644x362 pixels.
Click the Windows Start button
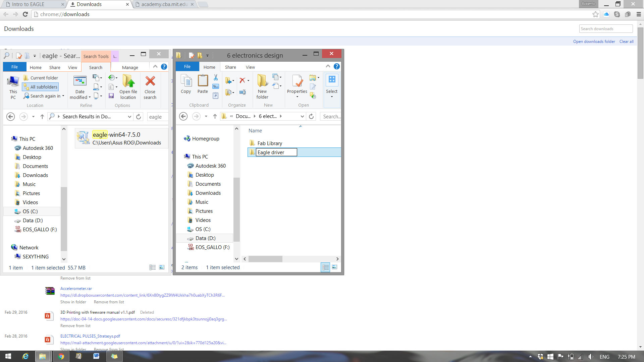pyautogui.click(x=8, y=356)
